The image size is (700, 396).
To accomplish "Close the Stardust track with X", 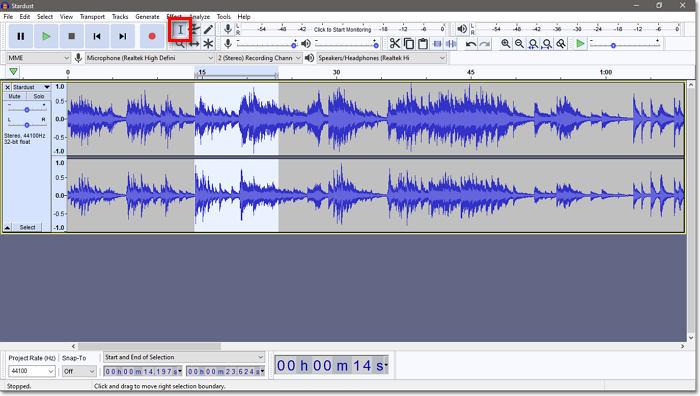I will (x=8, y=87).
